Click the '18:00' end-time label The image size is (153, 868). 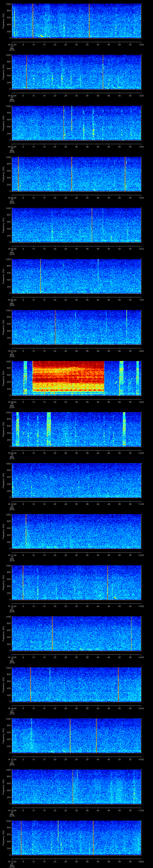(141, 861)
